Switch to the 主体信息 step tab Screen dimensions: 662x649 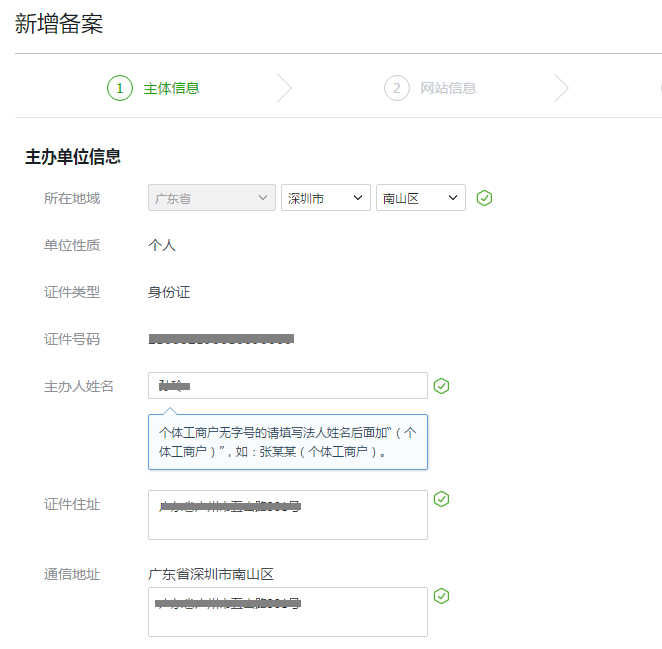[x=171, y=88]
